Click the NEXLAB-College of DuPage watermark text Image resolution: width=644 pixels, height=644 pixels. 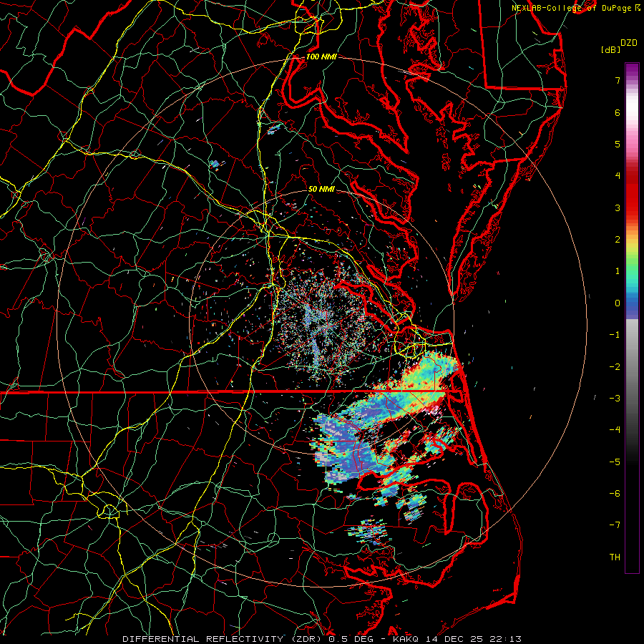pos(573,8)
